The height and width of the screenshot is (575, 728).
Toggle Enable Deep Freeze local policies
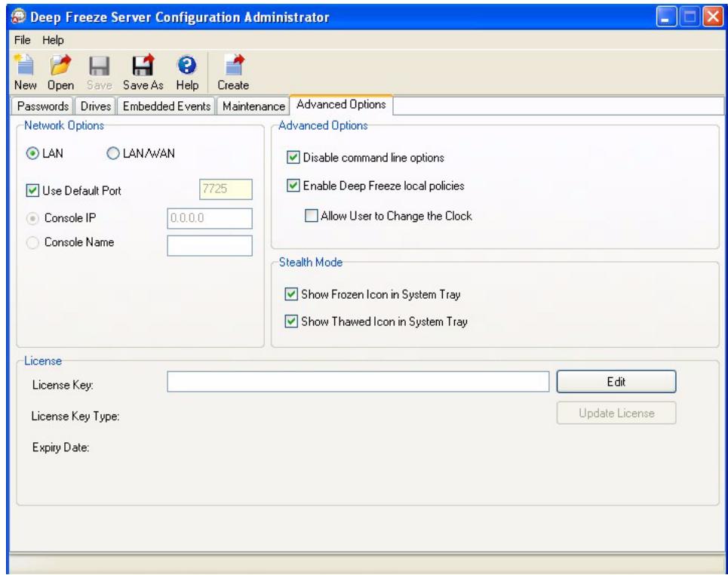pos(293,186)
